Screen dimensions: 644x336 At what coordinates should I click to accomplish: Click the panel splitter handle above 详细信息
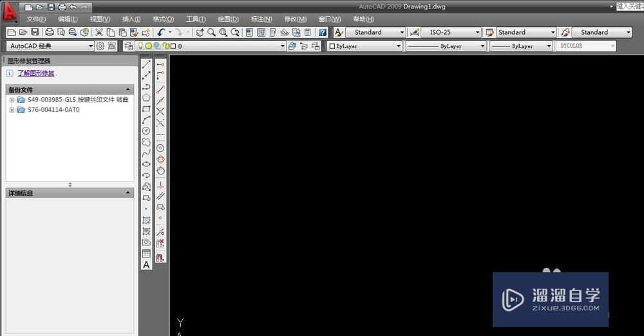70,185
